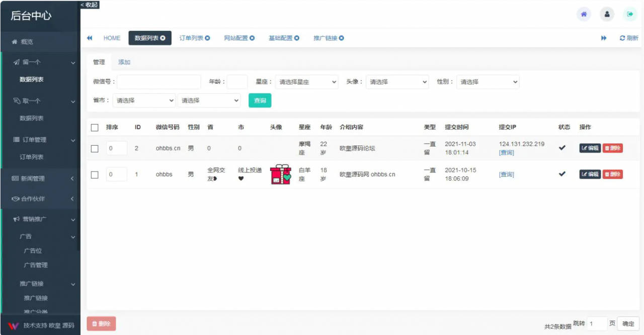The width and height of the screenshot is (644, 335).
Task: Open the 头像 dropdown
Action: click(x=397, y=82)
